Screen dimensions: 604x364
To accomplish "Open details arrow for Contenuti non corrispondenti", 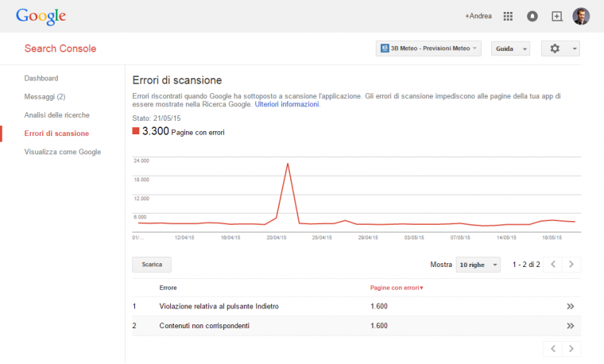I will click(x=570, y=326).
